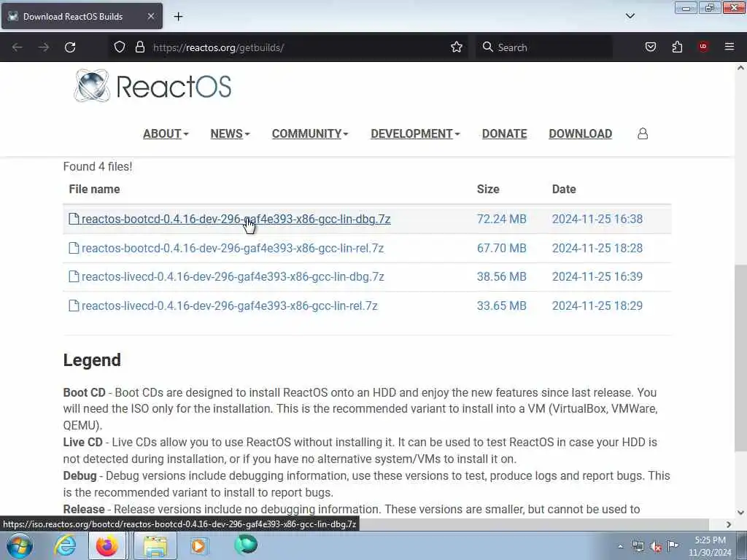Viewport: 747px width, 560px height.
Task: Click the Size column header
Action: (x=488, y=189)
